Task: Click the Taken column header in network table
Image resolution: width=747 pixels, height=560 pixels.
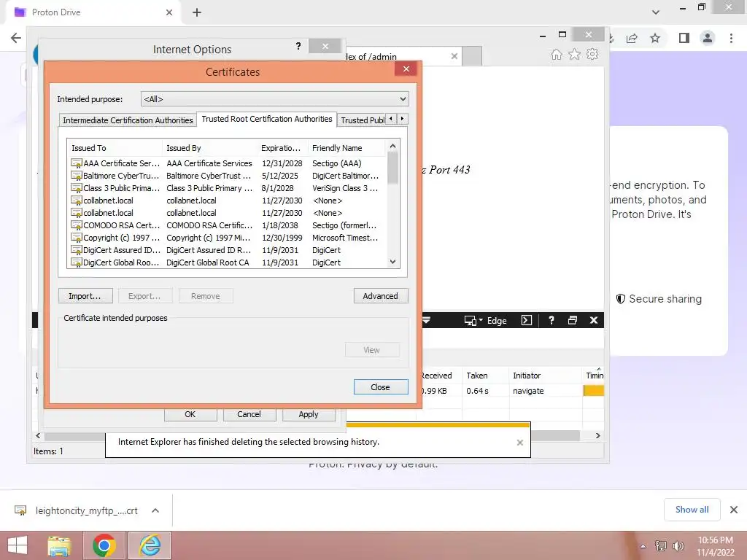Action: [x=485, y=376]
